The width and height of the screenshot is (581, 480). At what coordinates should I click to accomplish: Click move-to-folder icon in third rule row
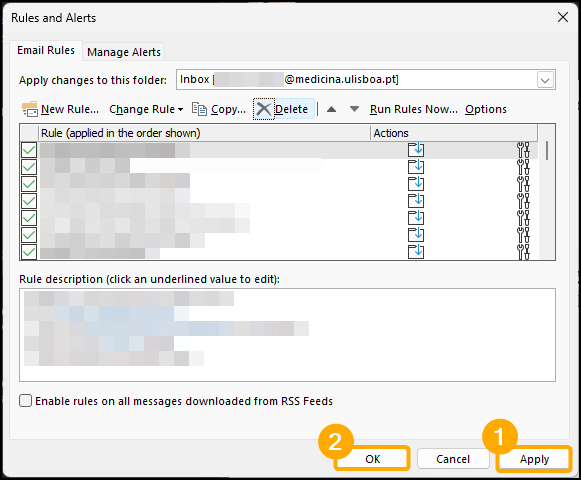pyautogui.click(x=416, y=183)
